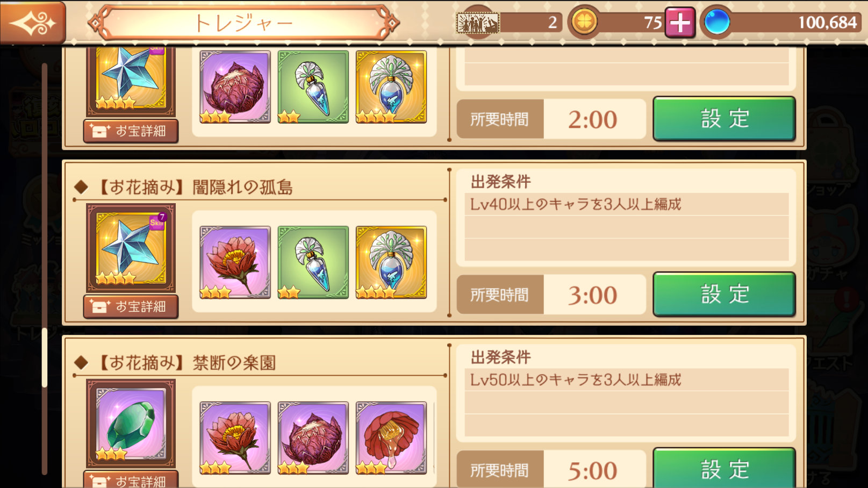Click 設定 button for 5:00 quest
Image resolution: width=868 pixels, height=488 pixels.
(724, 468)
